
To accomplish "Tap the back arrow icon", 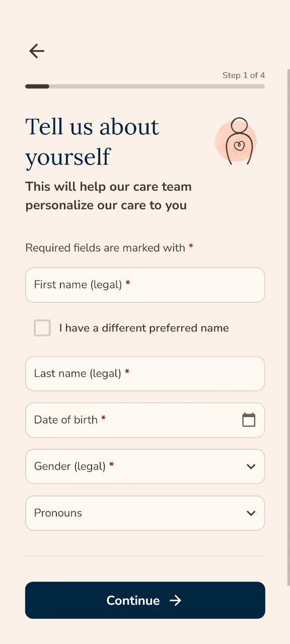I will (37, 51).
